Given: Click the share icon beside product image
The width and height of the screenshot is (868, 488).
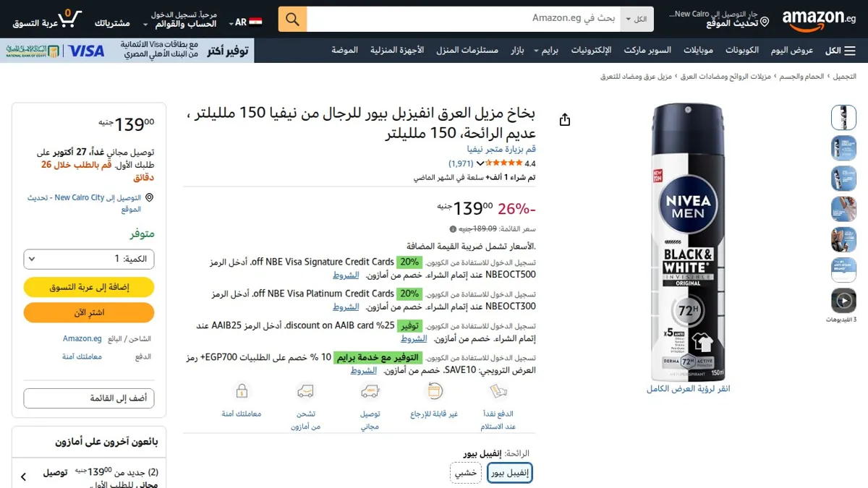Looking at the screenshot, I should [565, 119].
